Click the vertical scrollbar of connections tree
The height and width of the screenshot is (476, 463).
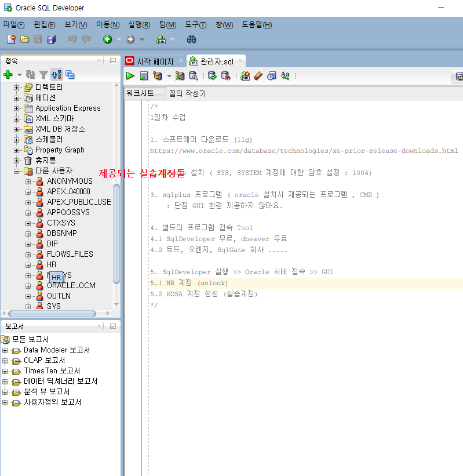(x=116, y=234)
